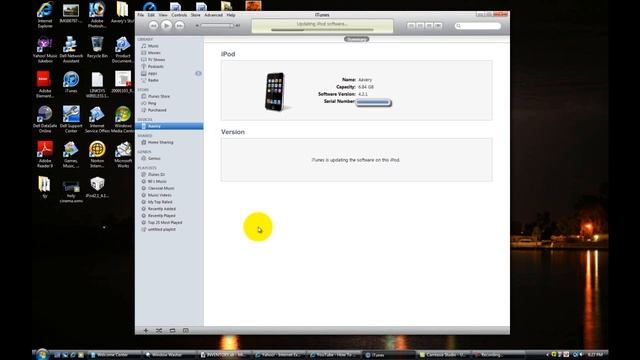Open the Top 25 Most Played playlist

click(165, 222)
